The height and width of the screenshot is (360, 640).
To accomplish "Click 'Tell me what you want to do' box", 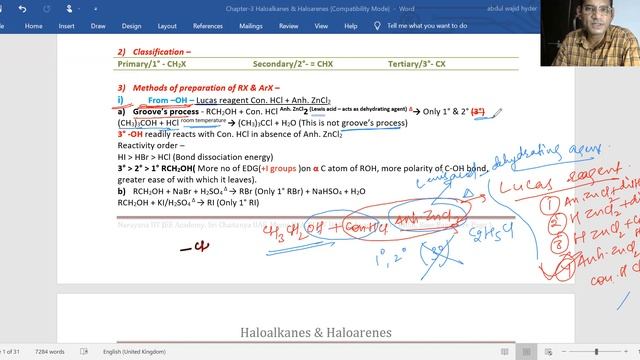I will point(427,26).
